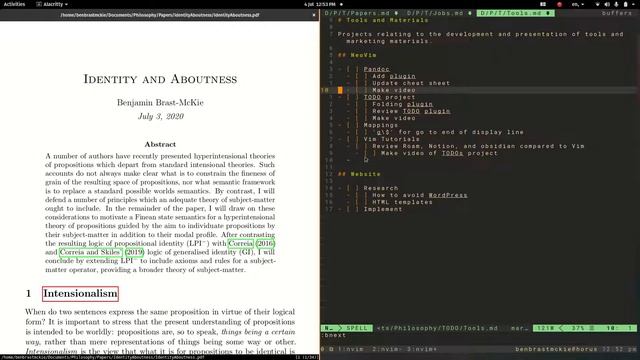Click the author name Benjamin Brast-McKie
The image size is (640, 360).
[x=160, y=102]
